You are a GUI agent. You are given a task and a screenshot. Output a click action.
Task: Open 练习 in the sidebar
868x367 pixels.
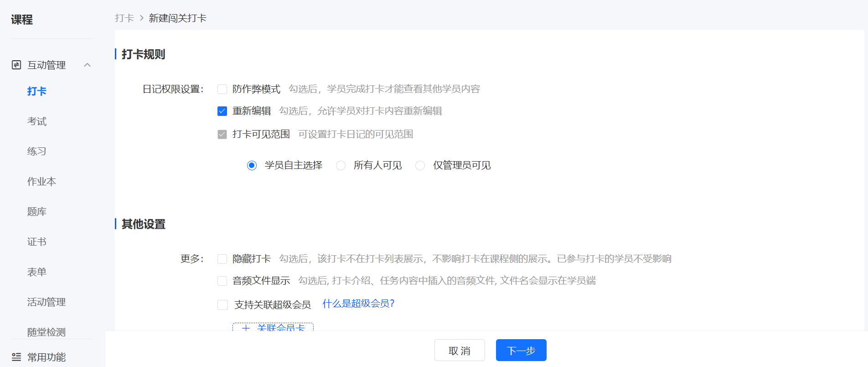pyautogui.click(x=37, y=152)
